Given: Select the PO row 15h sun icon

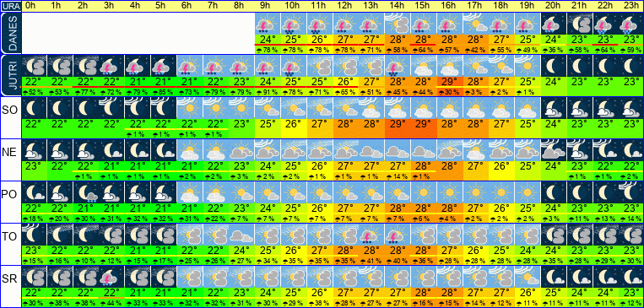Looking at the screenshot, I should tap(423, 192).
